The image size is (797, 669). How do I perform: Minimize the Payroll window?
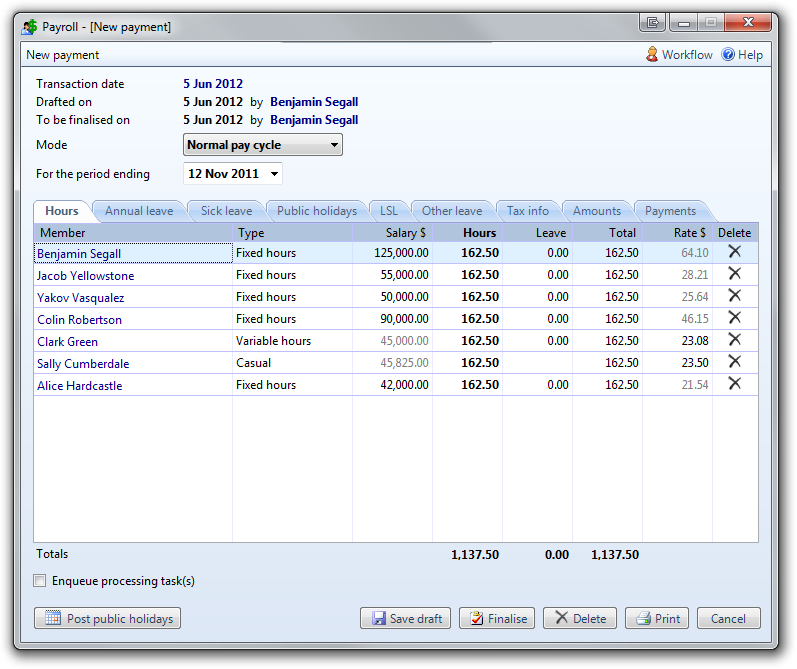(684, 22)
